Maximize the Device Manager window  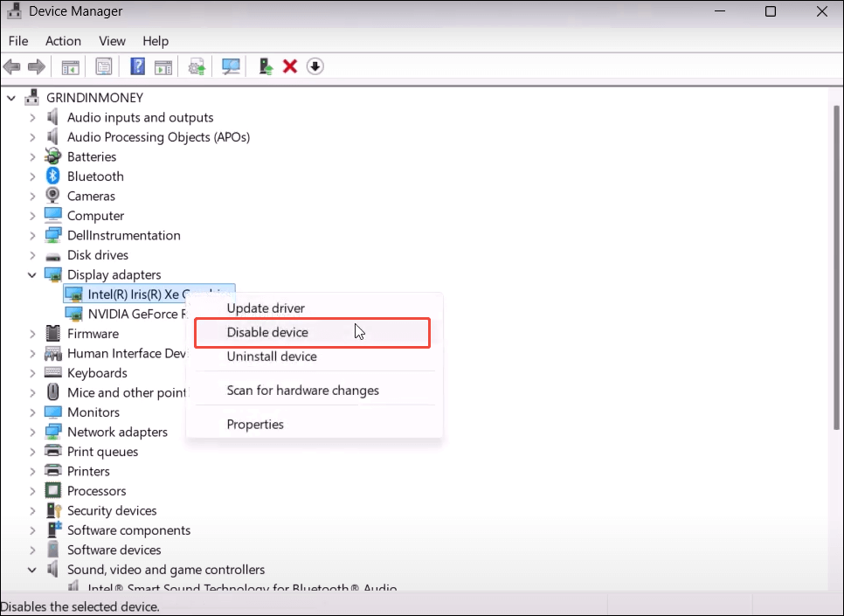(x=771, y=11)
